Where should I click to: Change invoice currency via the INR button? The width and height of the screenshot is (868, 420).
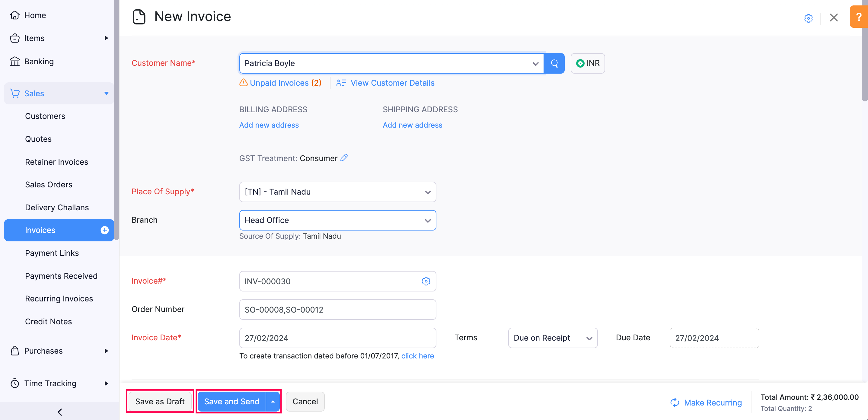click(x=587, y=63)
